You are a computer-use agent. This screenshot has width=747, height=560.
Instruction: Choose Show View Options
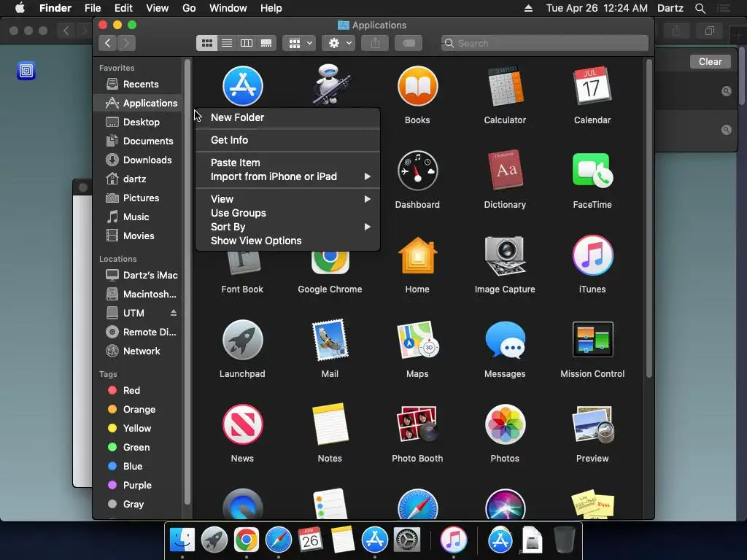(x=287, y=241)
